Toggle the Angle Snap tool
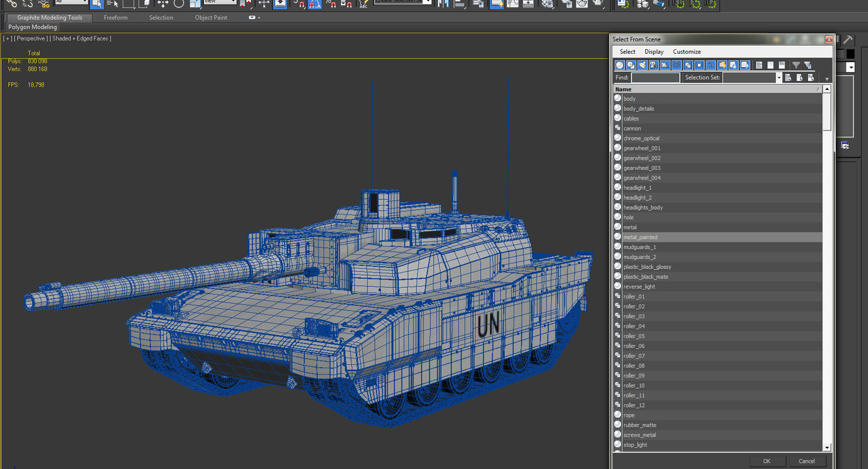Screen dimensions: 868x469 (x=315, y=4)
